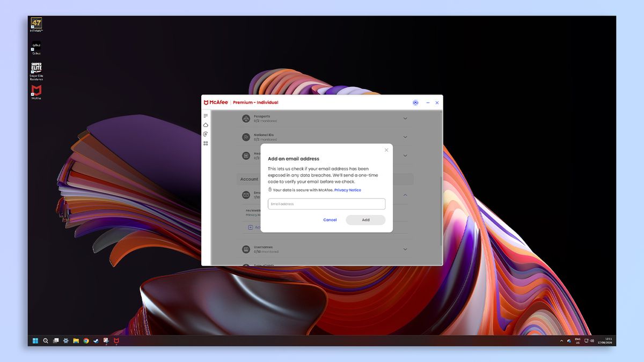The image size is (644, 362).
Task: Click the National IDs flag icon
Action: (246, 137)
